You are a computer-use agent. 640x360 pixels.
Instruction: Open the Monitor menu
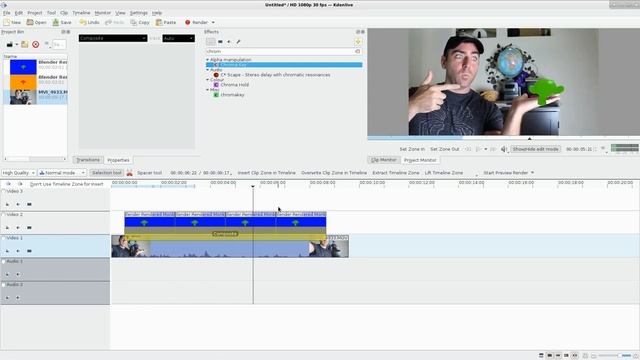point(102,13)
